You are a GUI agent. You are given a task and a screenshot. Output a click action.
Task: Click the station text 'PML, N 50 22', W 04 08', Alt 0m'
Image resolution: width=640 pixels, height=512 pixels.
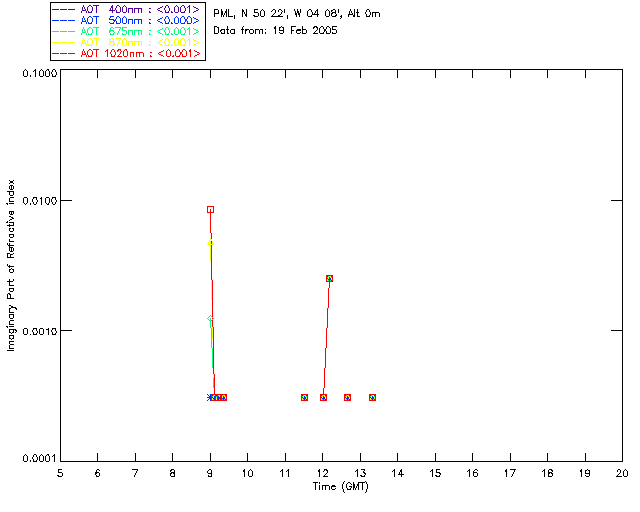pos(297,13)
